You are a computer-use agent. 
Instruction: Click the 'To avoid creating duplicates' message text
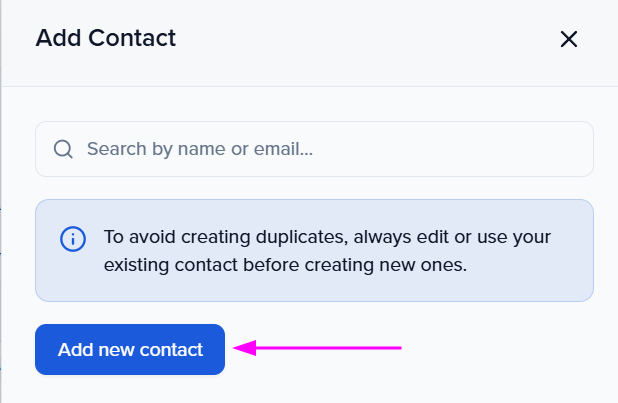pyautogui.click(x=327, y=239)
